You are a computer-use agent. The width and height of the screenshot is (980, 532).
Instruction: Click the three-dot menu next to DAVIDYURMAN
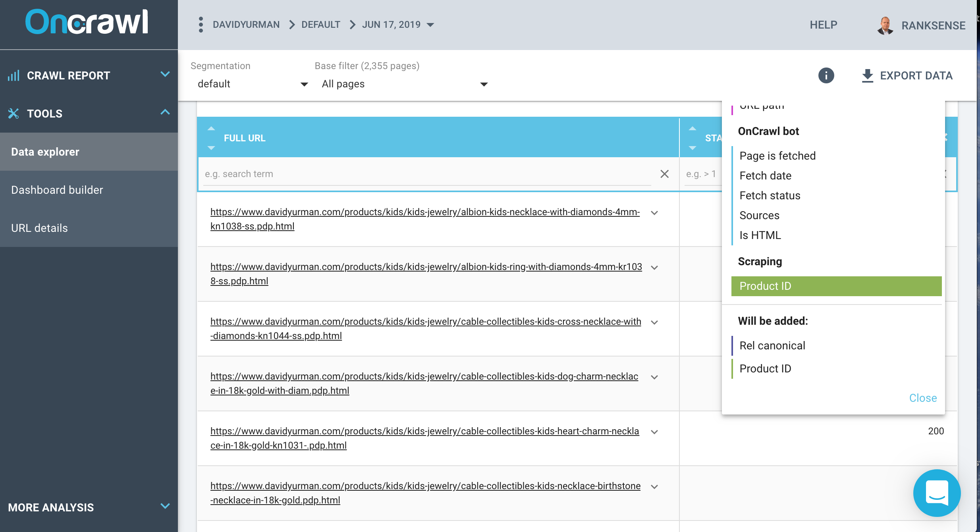(201, 25)
